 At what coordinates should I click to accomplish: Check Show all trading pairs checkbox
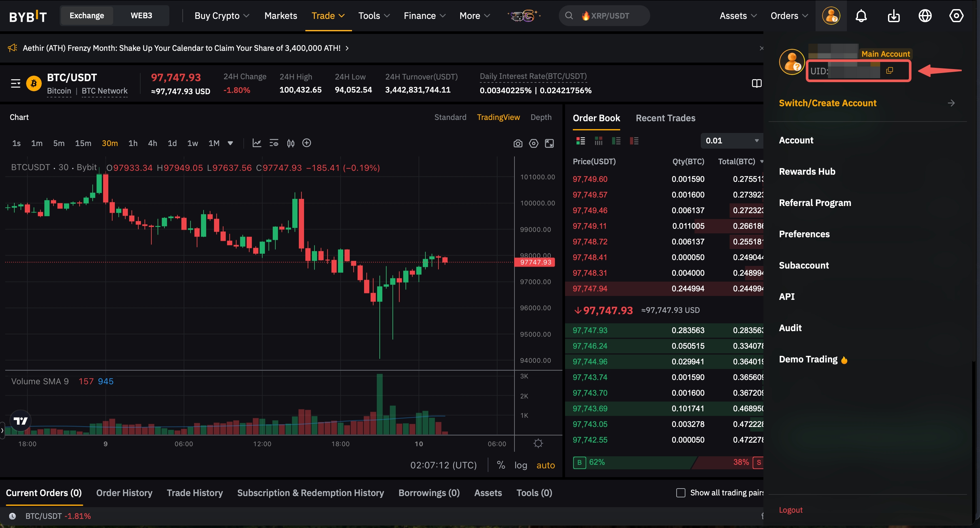click(x=681, y=493)
